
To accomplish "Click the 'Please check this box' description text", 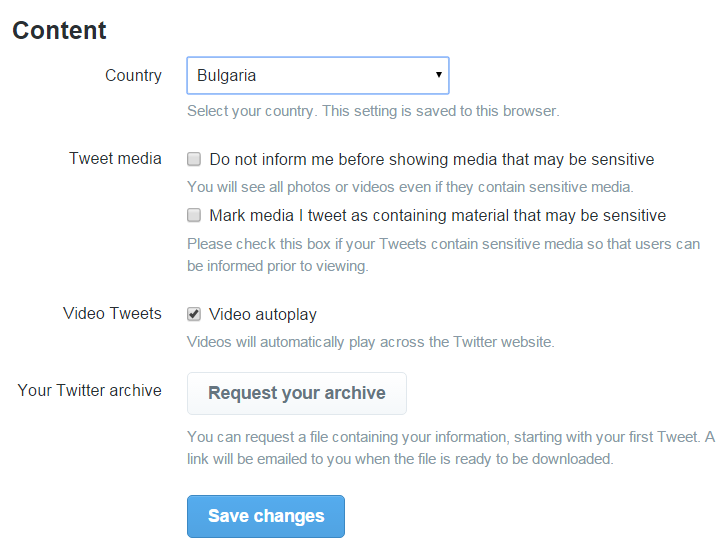I will pos(443,255).
